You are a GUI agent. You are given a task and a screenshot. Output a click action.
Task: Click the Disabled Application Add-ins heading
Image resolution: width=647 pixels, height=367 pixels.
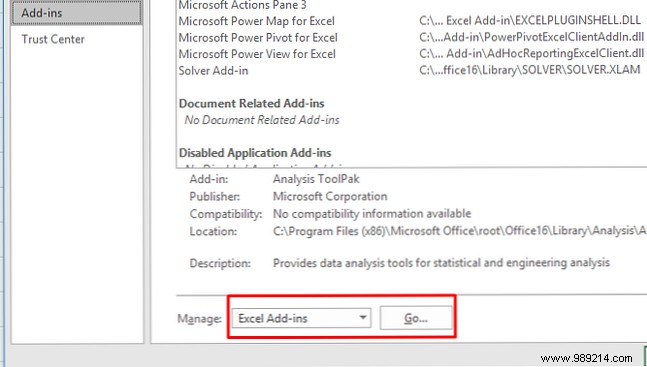point(255,153)
